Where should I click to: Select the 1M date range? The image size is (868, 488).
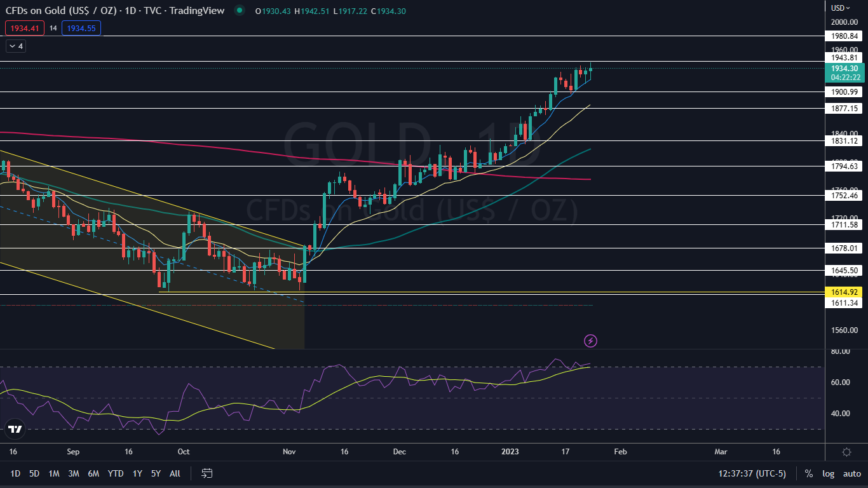(54, 473)
